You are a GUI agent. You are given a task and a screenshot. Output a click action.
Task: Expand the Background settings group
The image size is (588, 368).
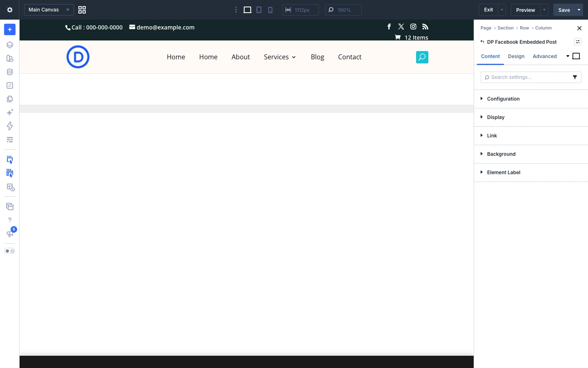pos(531,154)
